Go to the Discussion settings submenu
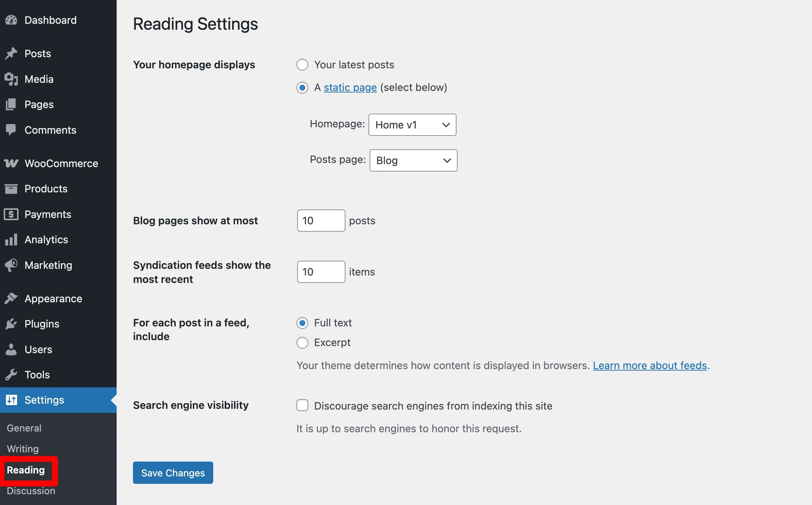The height and width of the screenshot is (505, 812). [x=31, y=491]
